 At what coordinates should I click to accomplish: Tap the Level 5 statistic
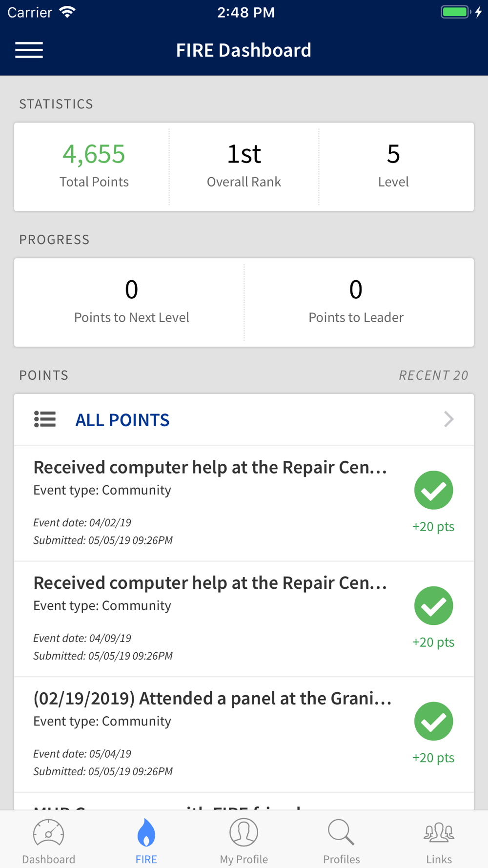(x=393, y=167)
